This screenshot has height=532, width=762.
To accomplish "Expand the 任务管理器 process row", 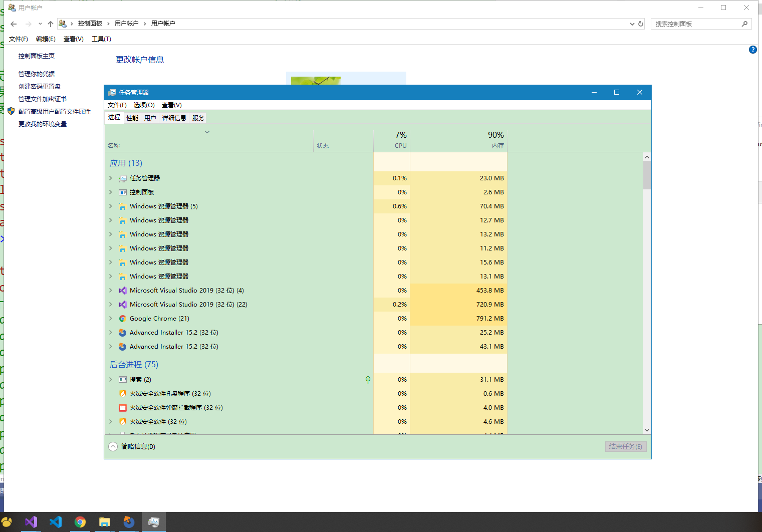I will click(x=111, y=178).
